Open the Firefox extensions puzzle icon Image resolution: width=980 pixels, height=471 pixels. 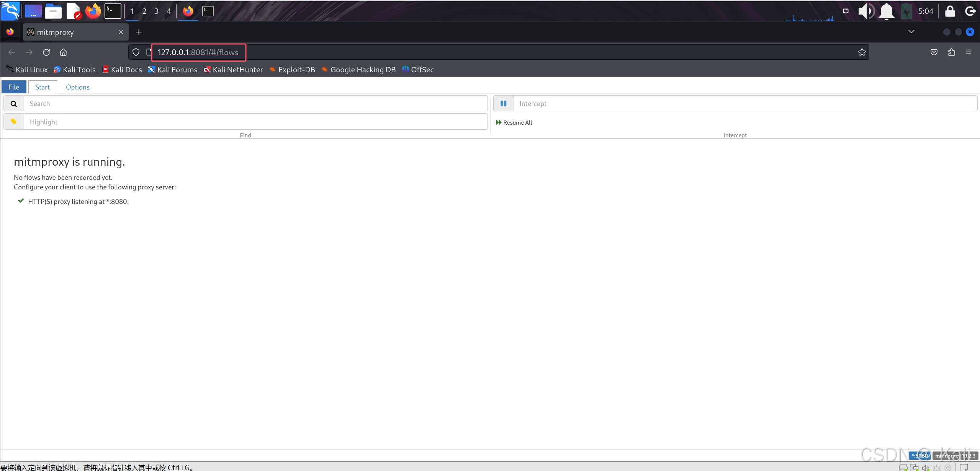pos(951,52)
